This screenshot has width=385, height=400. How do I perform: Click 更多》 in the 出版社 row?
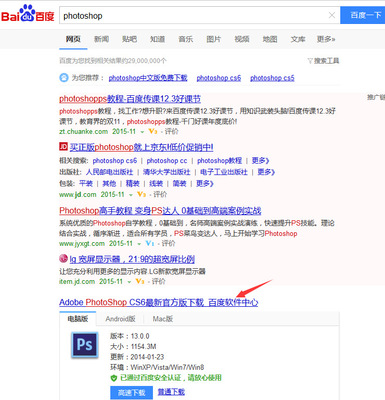tap(266, 172)
